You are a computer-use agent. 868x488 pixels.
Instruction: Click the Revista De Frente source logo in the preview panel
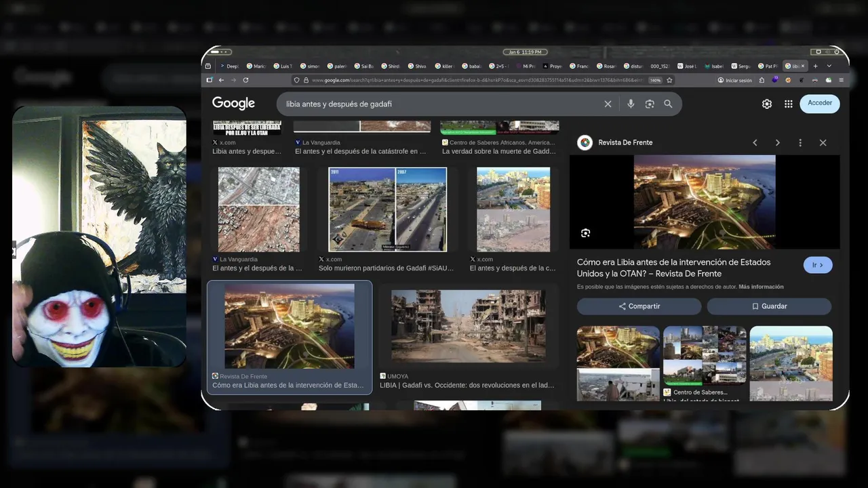point(585,142)
